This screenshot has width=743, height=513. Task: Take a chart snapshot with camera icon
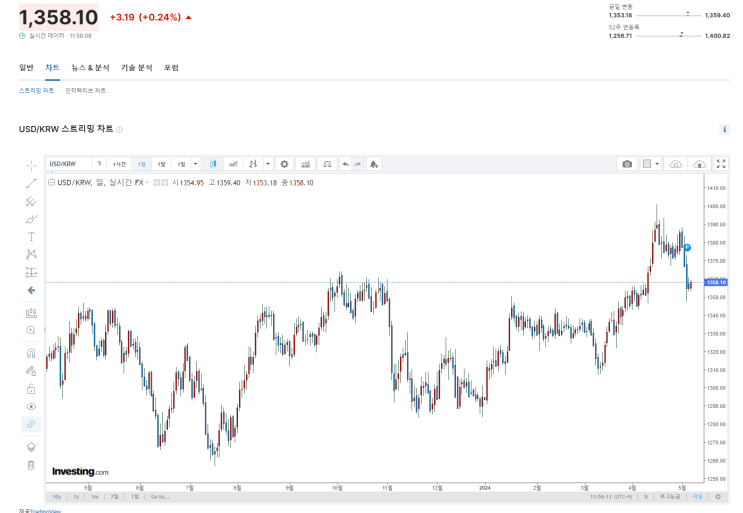(627, 164)
